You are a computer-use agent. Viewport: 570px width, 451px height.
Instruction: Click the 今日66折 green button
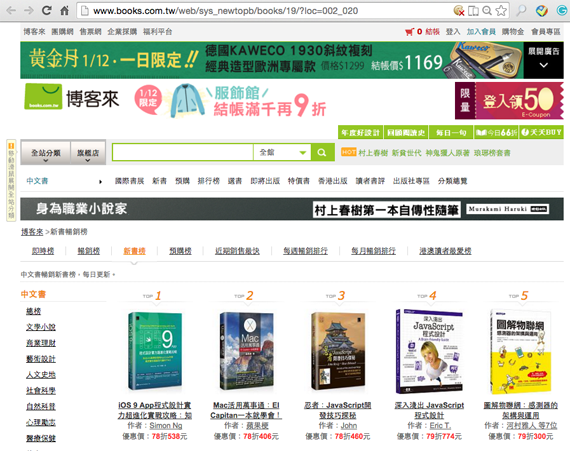click(496, 133)
